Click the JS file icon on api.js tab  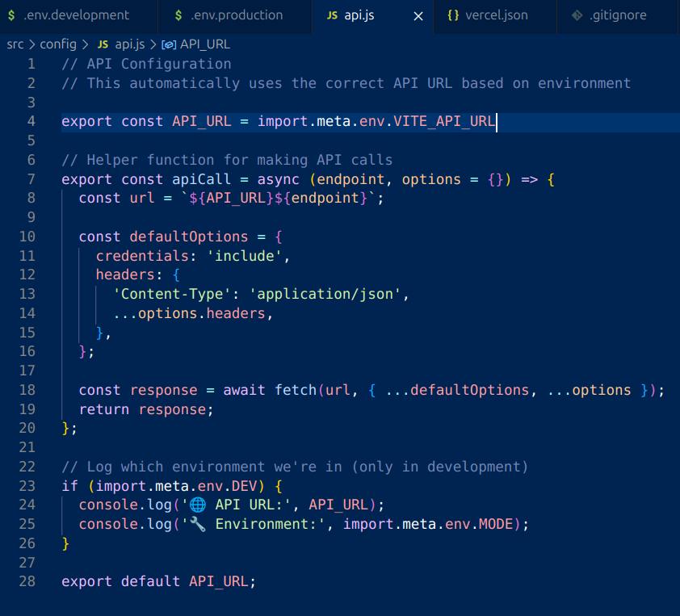[332, 16]
